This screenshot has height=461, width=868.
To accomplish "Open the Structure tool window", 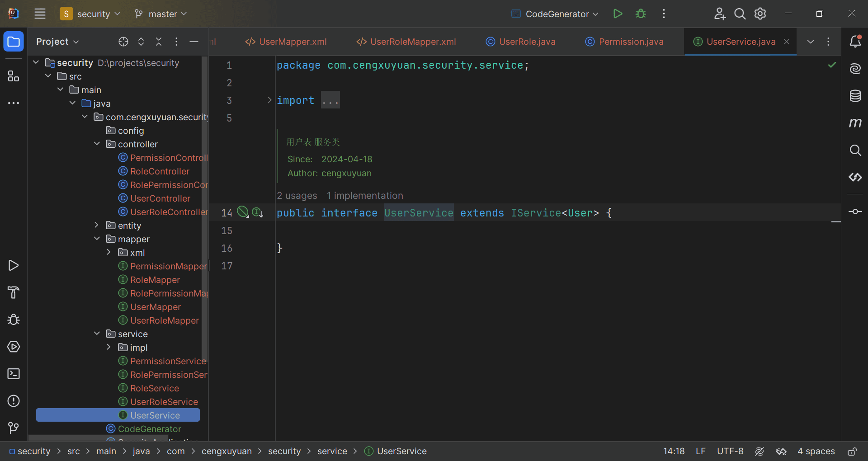I will [14, 76].
